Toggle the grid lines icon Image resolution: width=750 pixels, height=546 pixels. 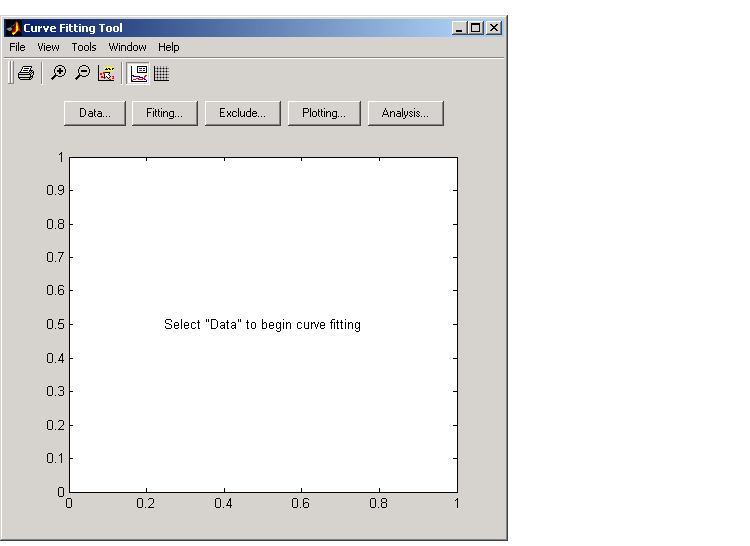tap(162, 73)
